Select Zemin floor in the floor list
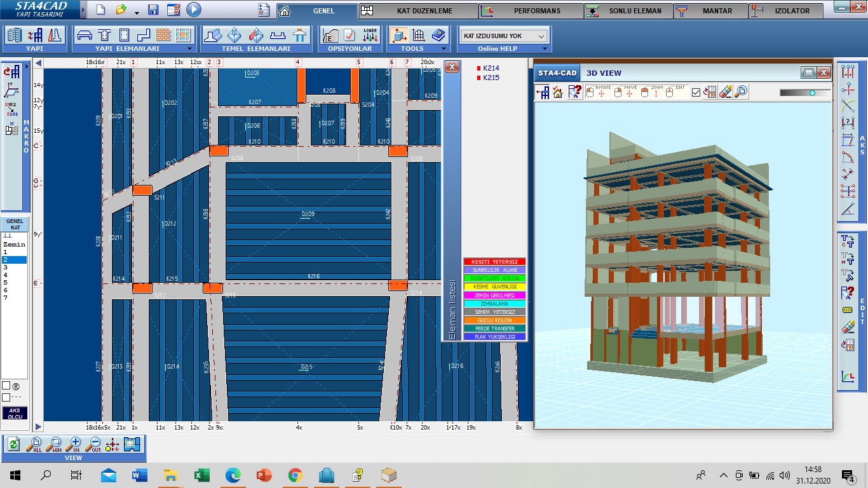 [14, 244]
